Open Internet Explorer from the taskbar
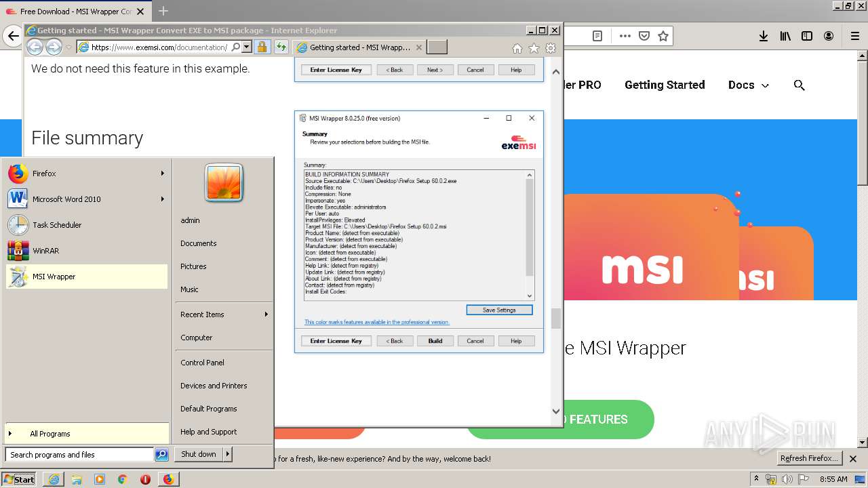Screen dimensions: 868x488 pyautogui.click(x=54, y=479)
